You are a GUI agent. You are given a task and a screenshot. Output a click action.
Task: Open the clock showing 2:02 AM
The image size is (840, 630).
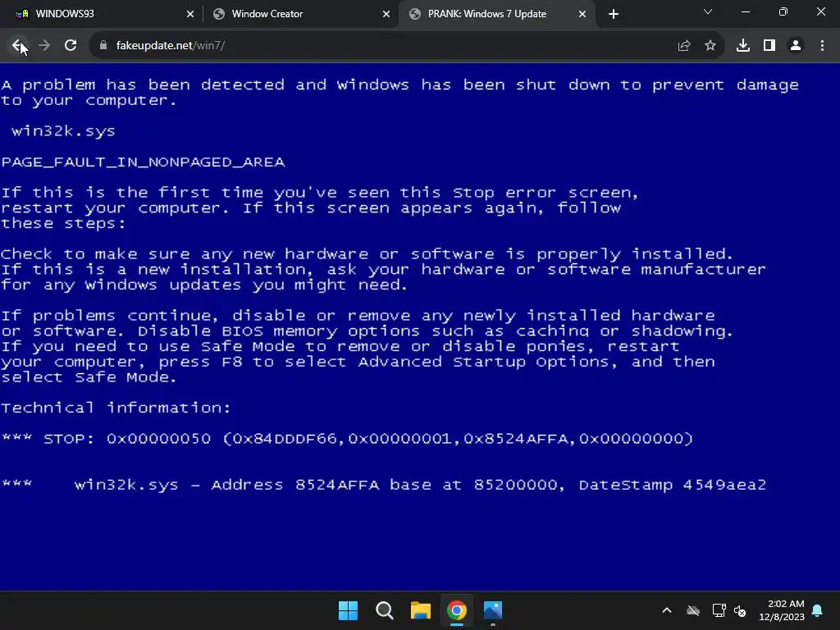tap(782, 610)
